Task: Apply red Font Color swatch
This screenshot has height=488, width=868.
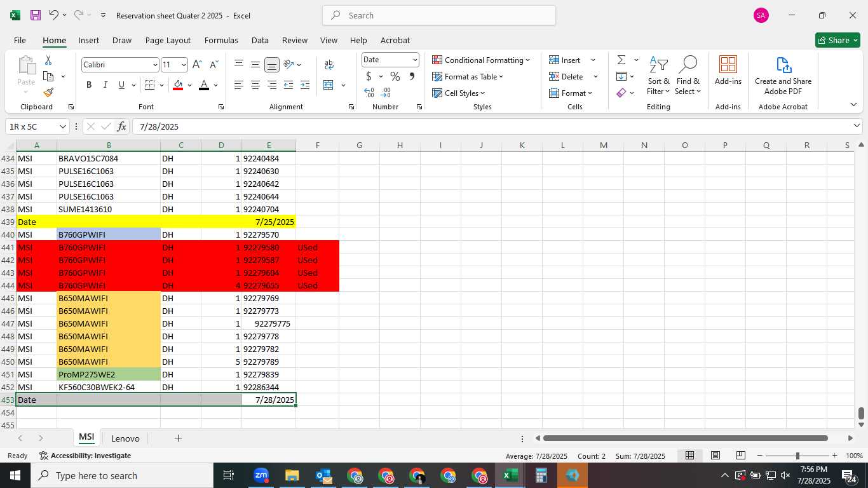Action: coord(204,85)
